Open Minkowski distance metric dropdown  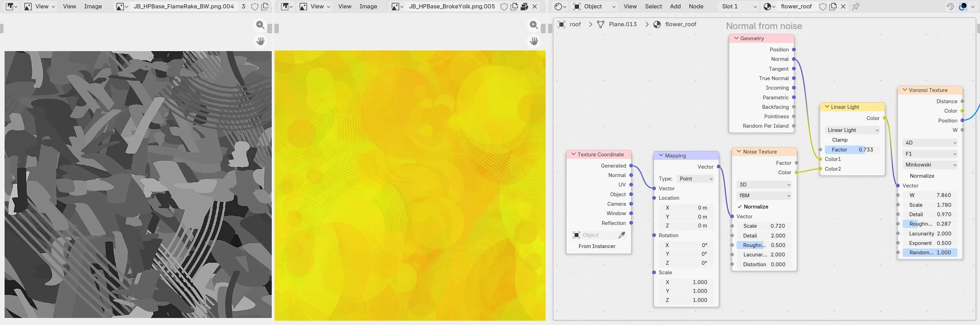coord(930,164)
